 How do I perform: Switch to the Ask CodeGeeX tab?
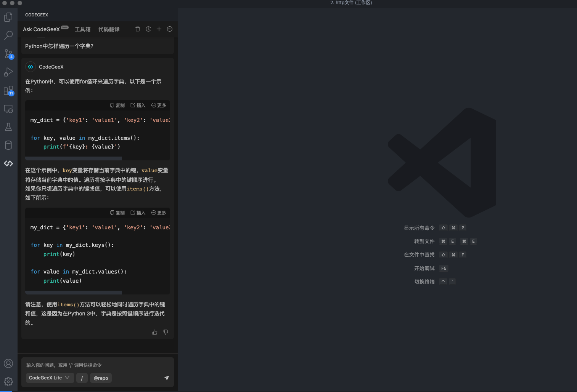(41, 29)
